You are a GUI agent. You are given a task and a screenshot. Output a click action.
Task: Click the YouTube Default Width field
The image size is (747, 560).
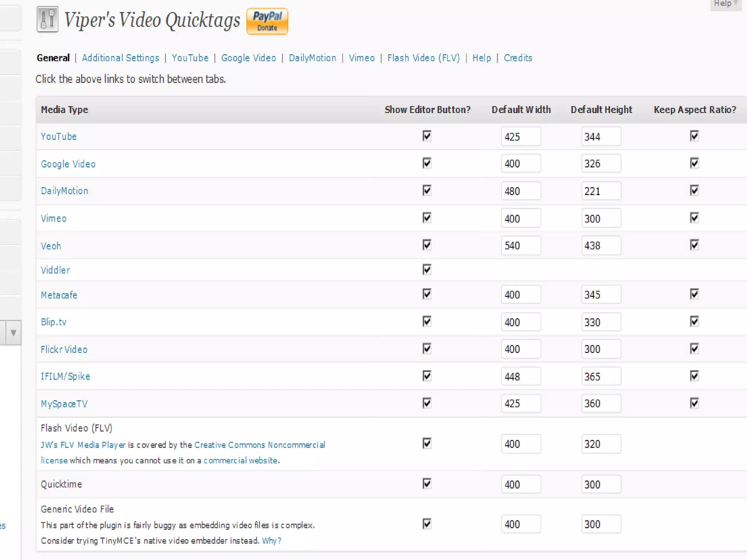(520, 137)
